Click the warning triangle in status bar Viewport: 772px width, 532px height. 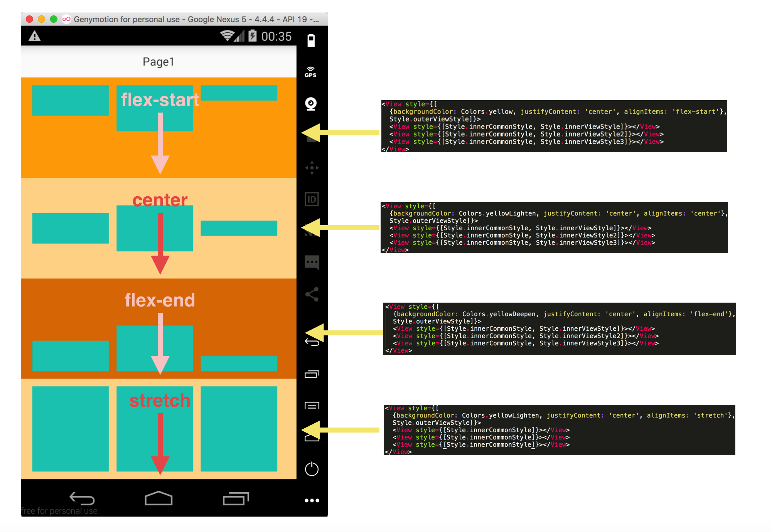pyautogui.click(x=35, y=36)
